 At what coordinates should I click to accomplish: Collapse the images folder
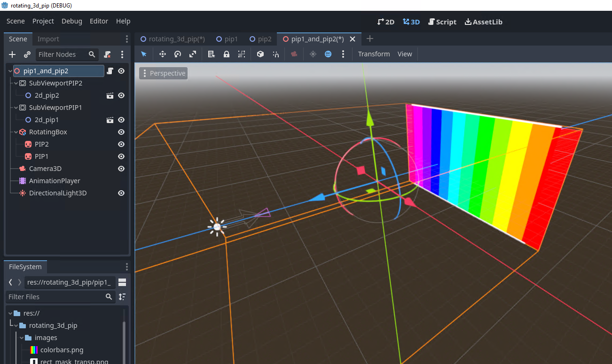point(22,338)
